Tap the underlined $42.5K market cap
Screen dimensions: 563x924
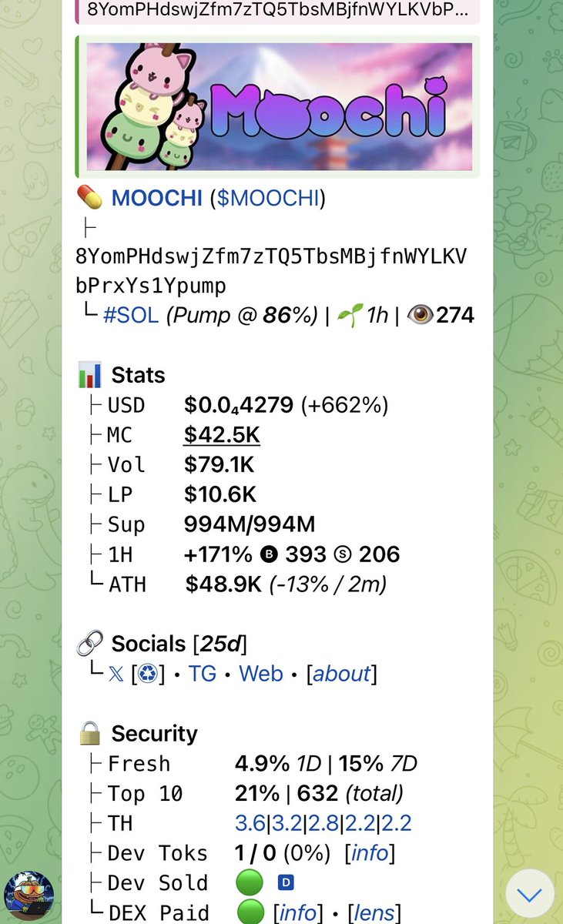(x=222, y=435)
